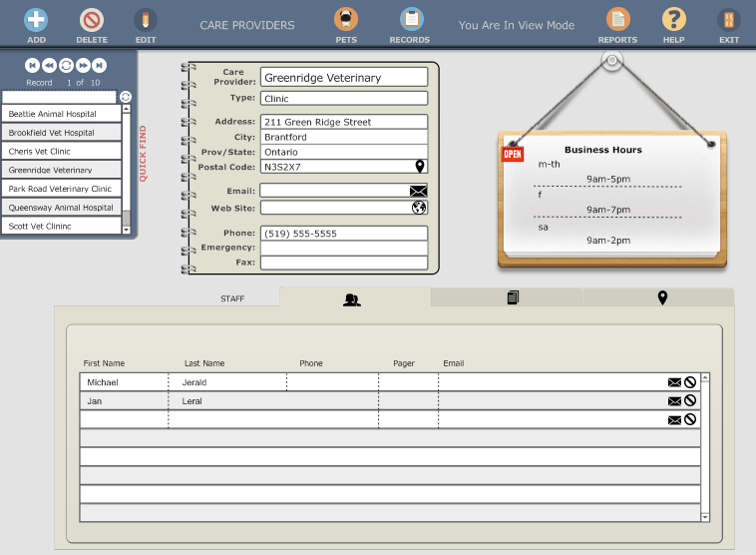Go to the next record
The image size is (756, 555).
coord(83,65)
